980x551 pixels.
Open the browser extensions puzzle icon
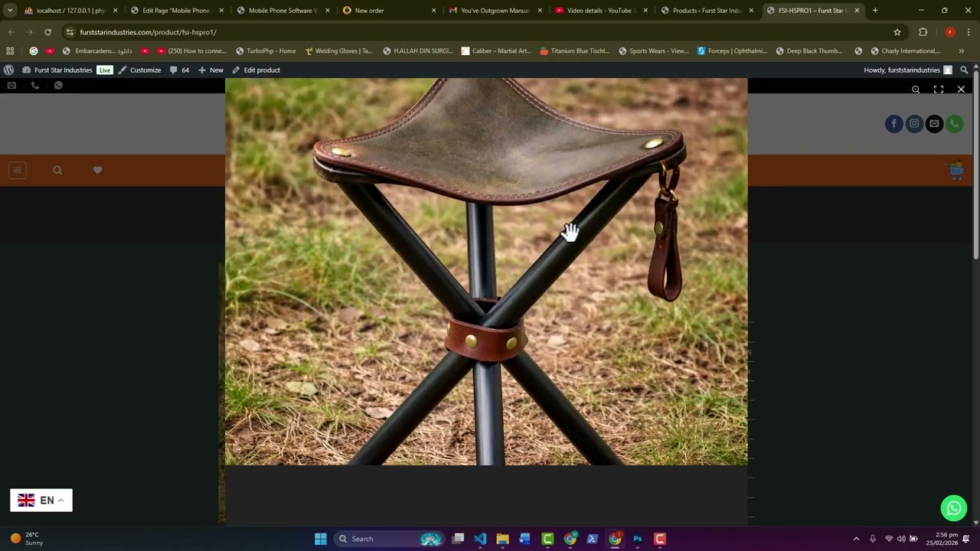pyautogui.click(x=923, y=32)
